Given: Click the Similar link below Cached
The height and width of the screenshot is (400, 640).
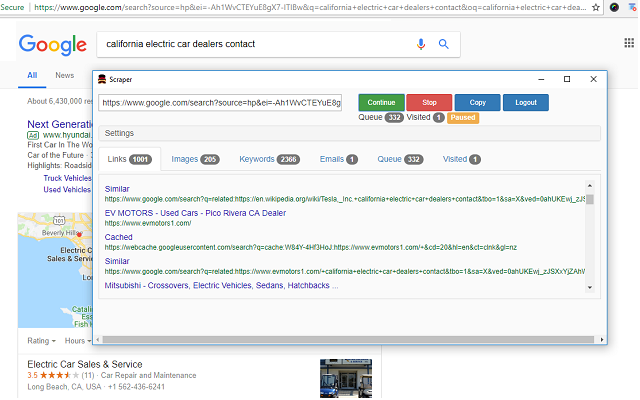Looking at the screenshot, I should [117, 261].
